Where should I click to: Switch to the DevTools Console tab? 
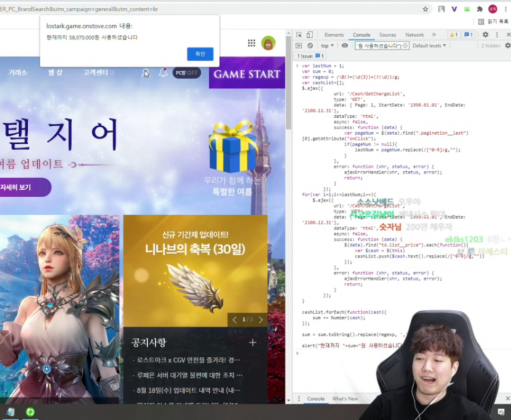tap(361, 35)
